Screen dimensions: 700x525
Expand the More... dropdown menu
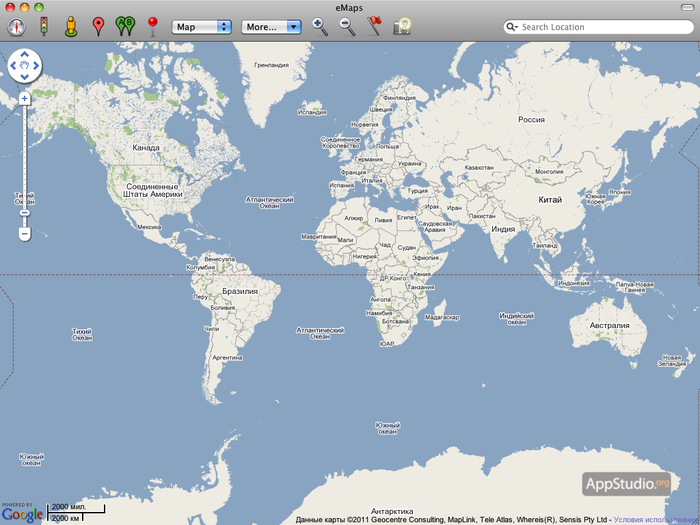[x=272, y=27]
